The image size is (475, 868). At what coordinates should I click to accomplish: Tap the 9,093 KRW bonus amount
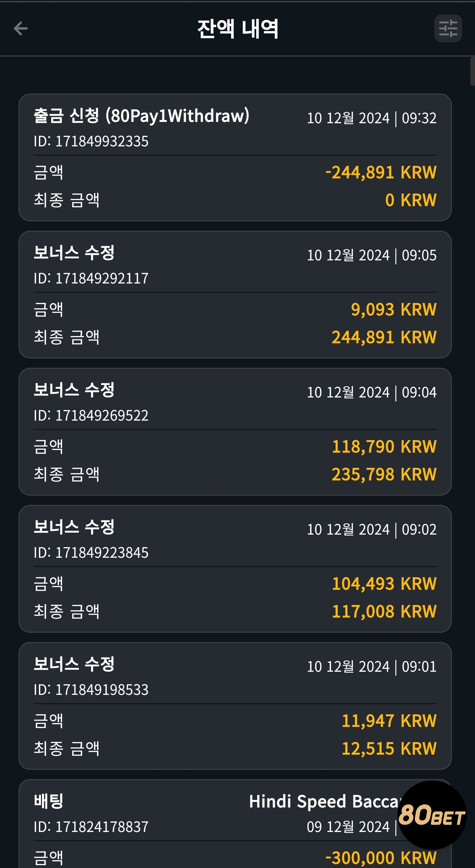coord(393,309)
